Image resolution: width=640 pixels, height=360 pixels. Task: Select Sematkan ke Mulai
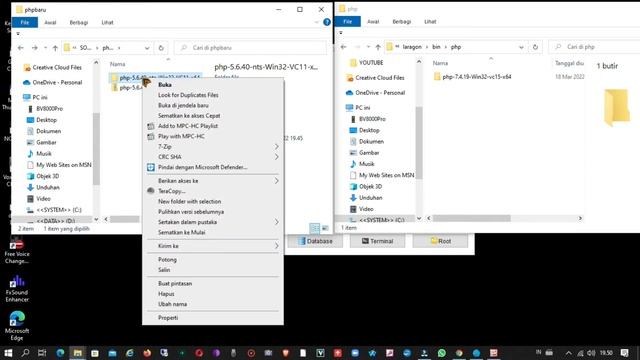(x=181, y=232)
